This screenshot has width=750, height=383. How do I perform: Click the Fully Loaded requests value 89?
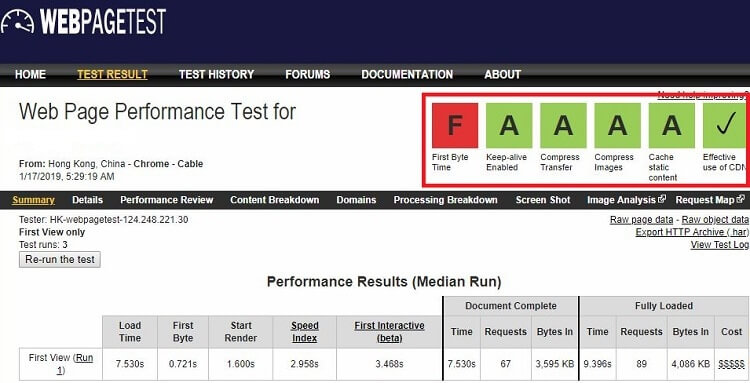pyautogui.click(x=641, y=364)
